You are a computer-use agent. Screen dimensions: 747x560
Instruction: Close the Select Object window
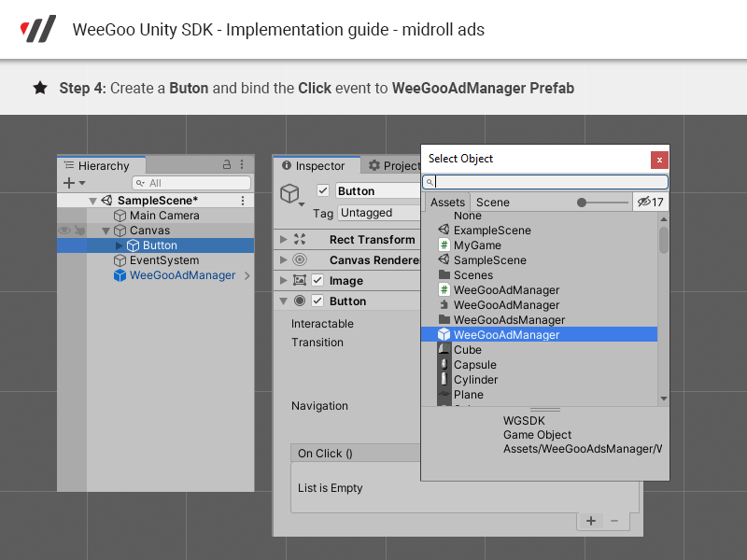click(x=659, y=160)
